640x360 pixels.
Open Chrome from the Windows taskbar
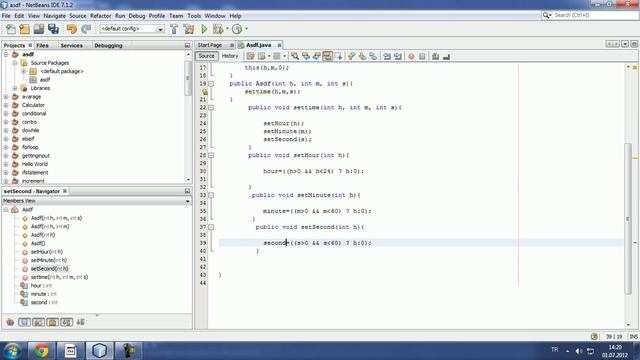pyautogui.click(x=41, y=351)
